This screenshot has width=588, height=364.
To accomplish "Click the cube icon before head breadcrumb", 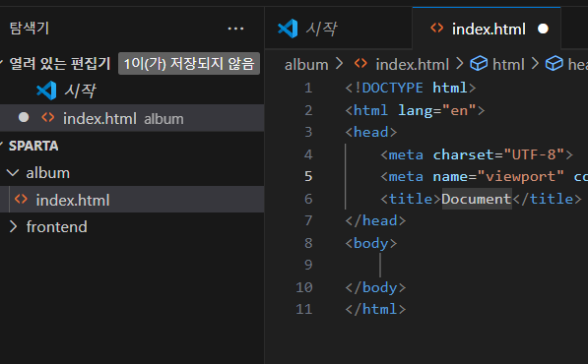I will pos(555,63).
